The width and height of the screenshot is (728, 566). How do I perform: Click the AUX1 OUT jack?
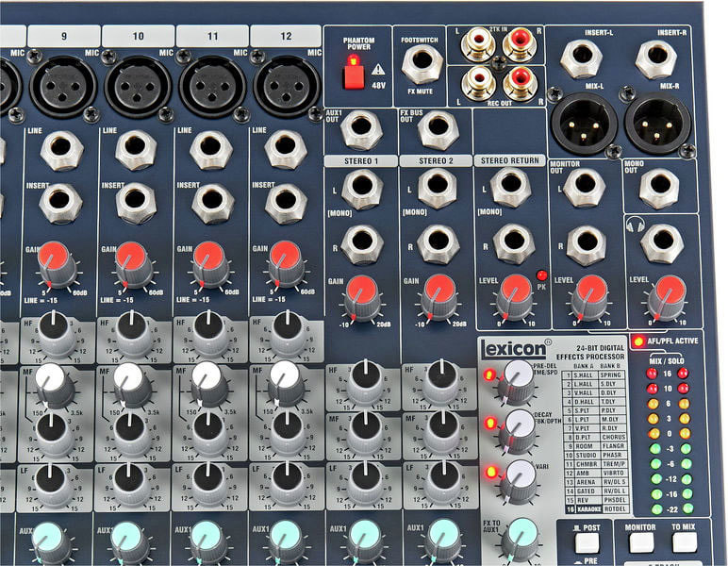tap(361, 130)
